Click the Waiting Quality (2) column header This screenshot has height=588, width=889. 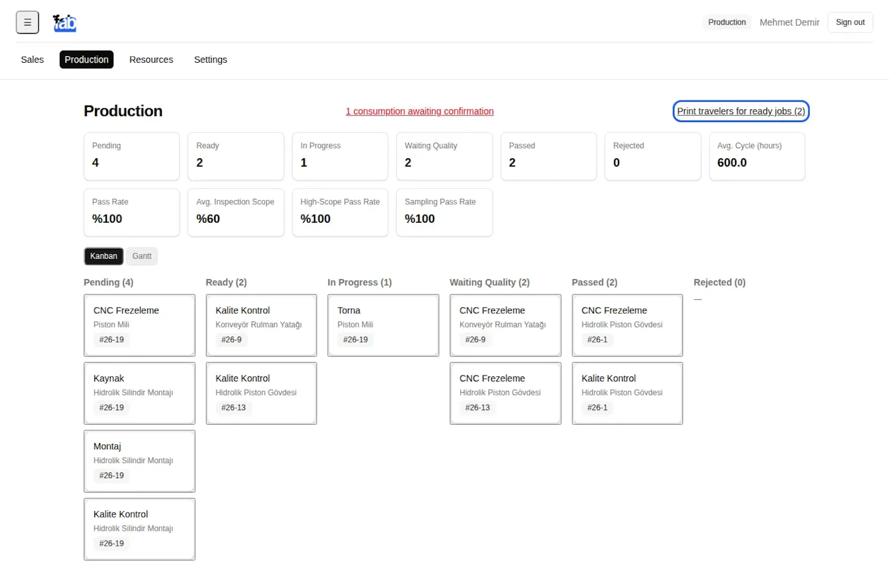pos(490,282)
